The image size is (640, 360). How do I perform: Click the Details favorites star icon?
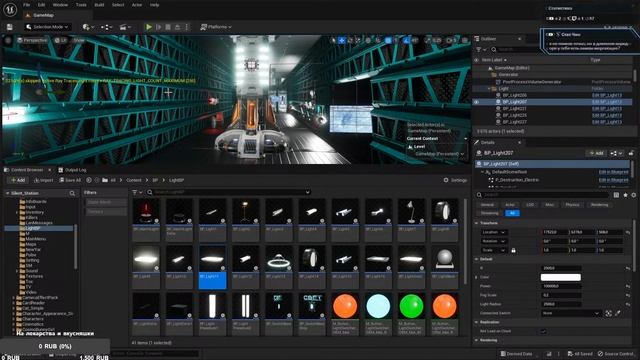click(625, 195)
